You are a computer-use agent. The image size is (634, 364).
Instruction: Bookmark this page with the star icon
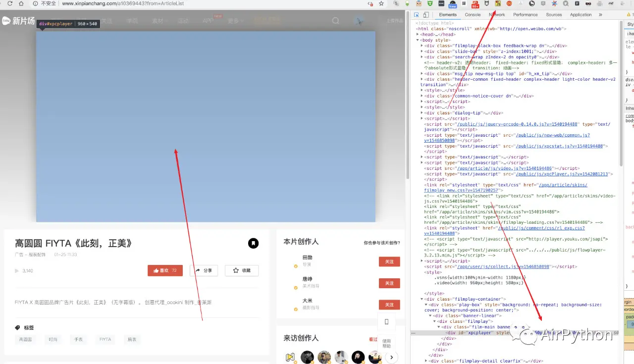coord(381,3)
